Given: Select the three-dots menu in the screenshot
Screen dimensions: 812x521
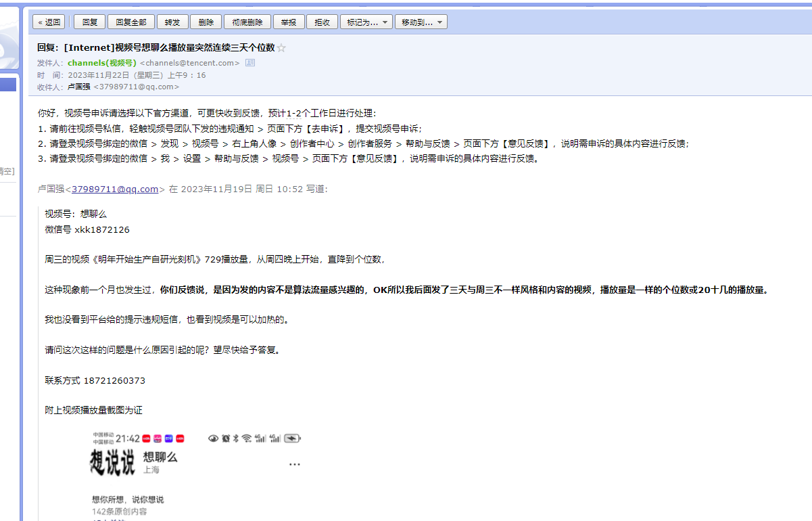Looking at the screenshot, I should [295, 465].
